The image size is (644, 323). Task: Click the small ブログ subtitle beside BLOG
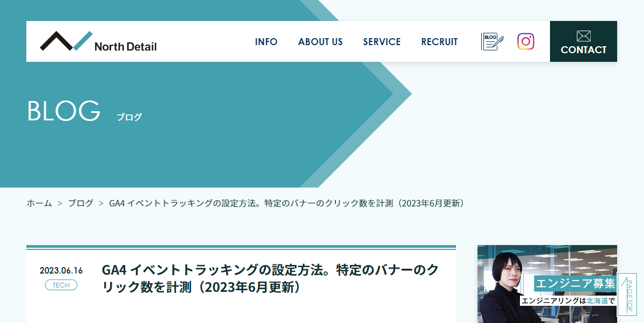click(129, 117)
